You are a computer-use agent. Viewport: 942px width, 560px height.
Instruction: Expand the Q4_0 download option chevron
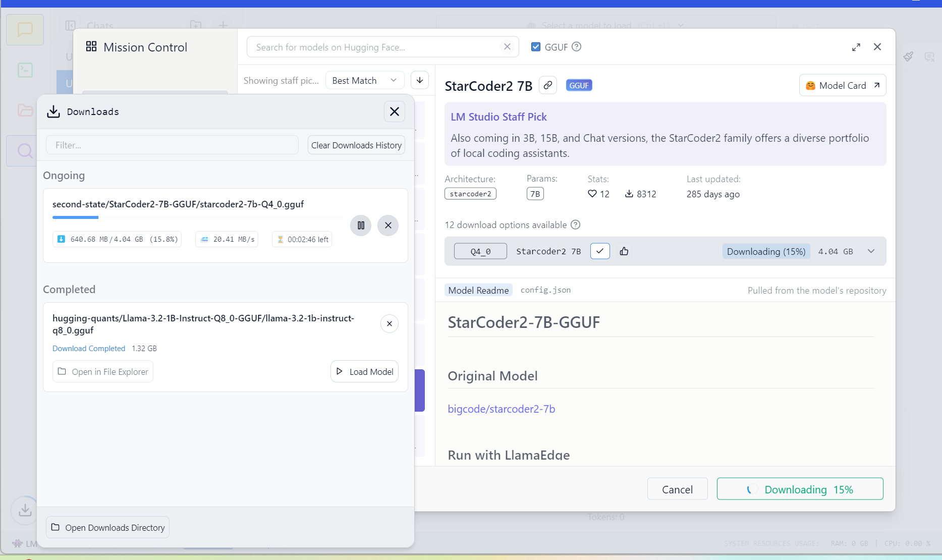point(871,251)
